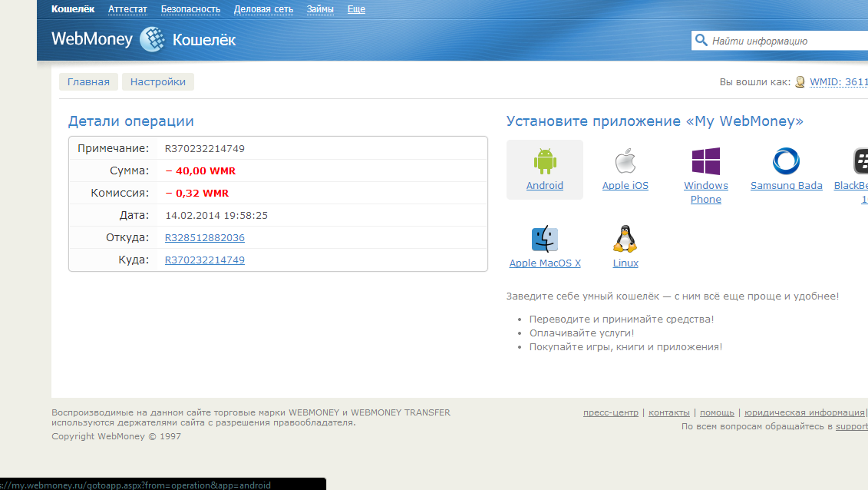Click the Заведите себе умный кошелёк sentence
Viewport: 868px width, 490px height.
[x=672, y=296]
